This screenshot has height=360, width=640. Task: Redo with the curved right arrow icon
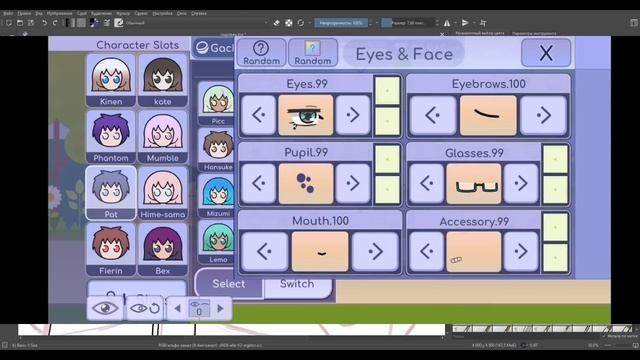(x=55, y=23)
